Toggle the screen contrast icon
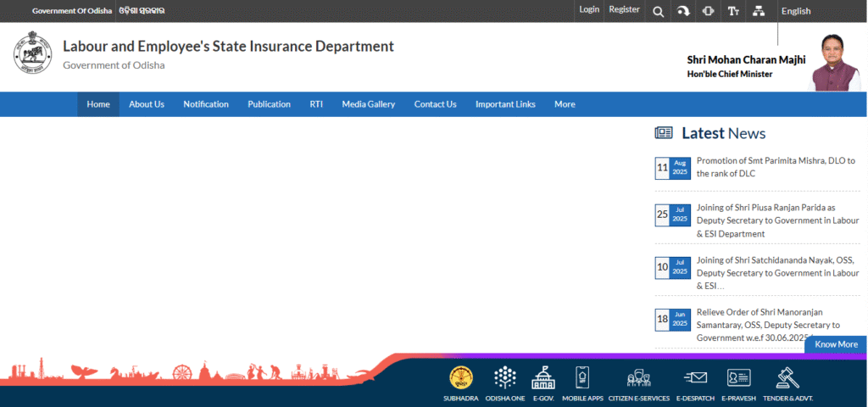Image resolution: width=868 pixels, height=407 pixels. coord(708,11)
